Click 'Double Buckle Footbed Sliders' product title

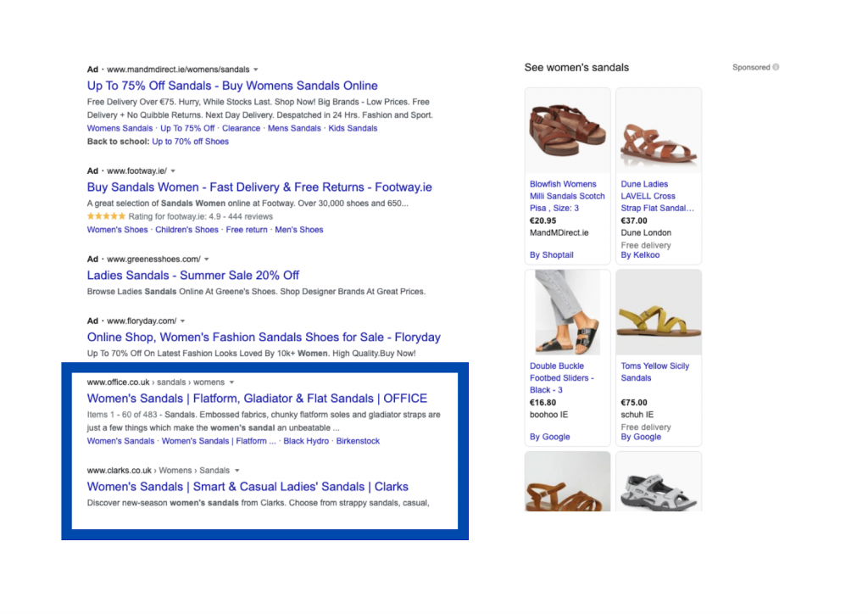(x=561, y=378)
